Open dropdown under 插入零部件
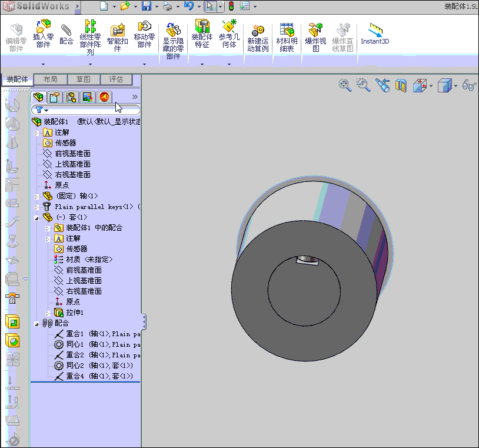479x448 pixels. [x=43, y=65]
